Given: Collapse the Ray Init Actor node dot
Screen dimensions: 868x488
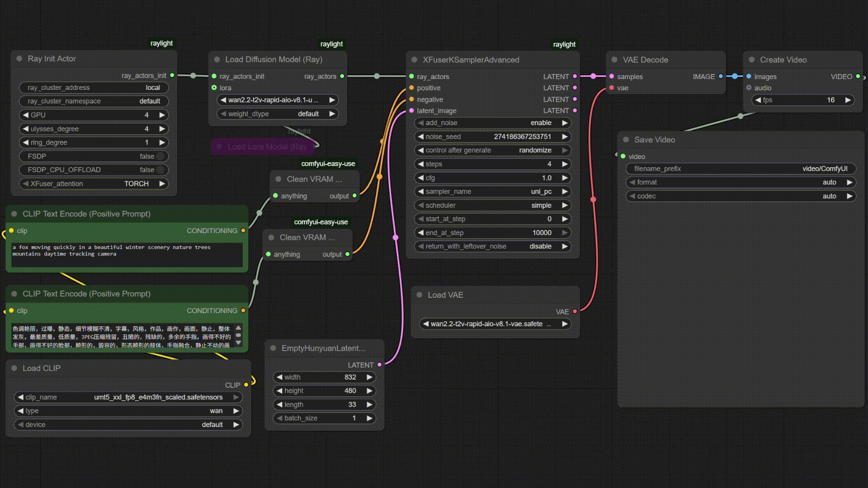Looking at the screenshot, I should [x=19, y=59].
